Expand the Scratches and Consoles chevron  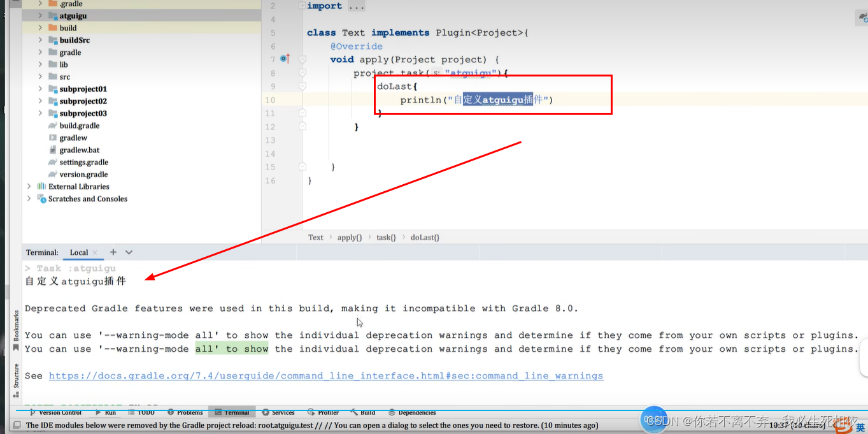pyautogui.click(x=29, y=198)
